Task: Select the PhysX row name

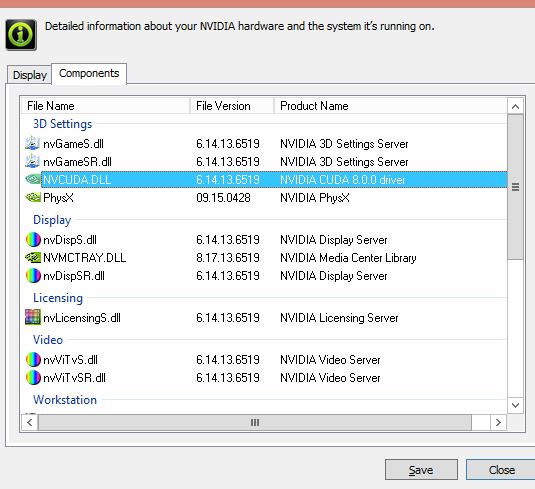Action: [x=58, y=198]
